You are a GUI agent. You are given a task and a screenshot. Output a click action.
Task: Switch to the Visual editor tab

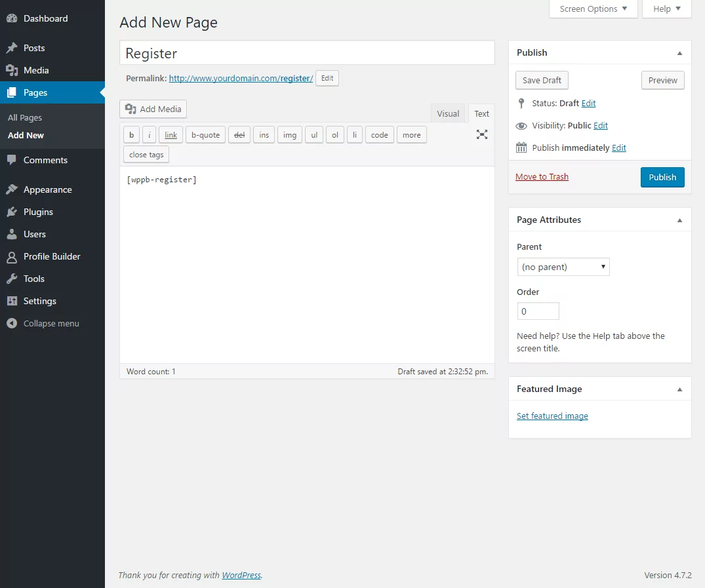coord(448,113)
